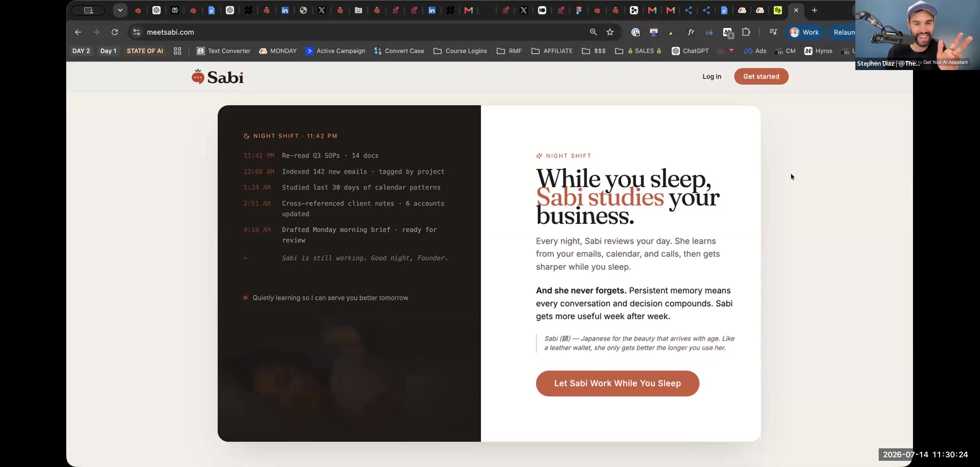
Task: Click the password-lock extension icon
Action: tap(635, 32)
